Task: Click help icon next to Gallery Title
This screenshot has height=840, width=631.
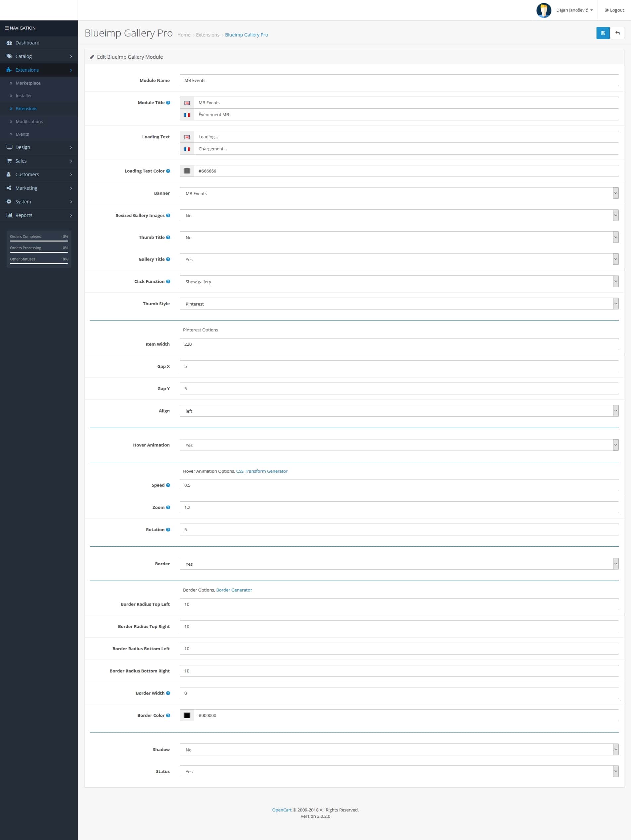Action: pyautogui.click(x=168, y=259)
